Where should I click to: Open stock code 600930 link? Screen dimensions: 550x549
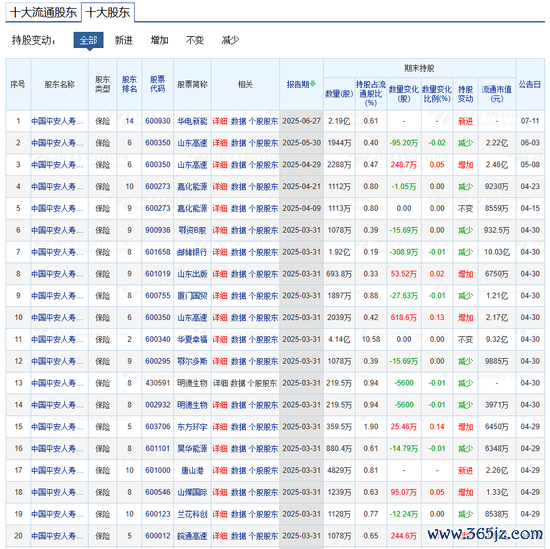(x=158, y=121)
